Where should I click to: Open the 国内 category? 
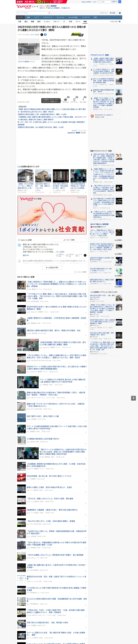pyautogui.click(x=26, y=21)
